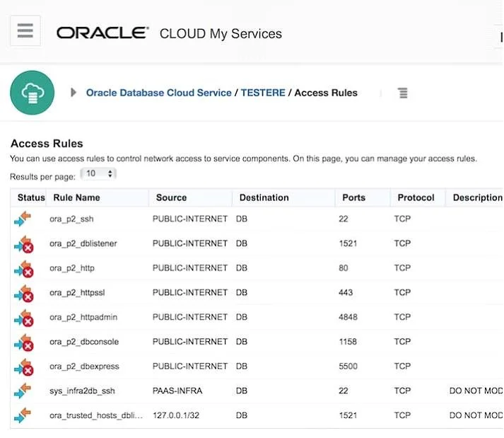The height and width of the screenshot is (438, 504).
Task: Click DO NOT MOD description in ora_trusted_hosts row
Action: point(476,415)
